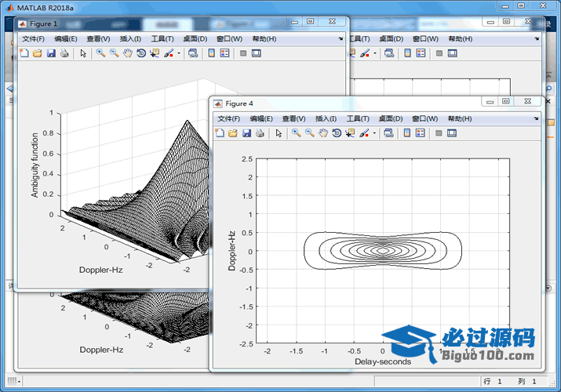561x392 pixels.
Task: Click New Figure icon in Figure 4 toolbar
Action: pos(220,133)
